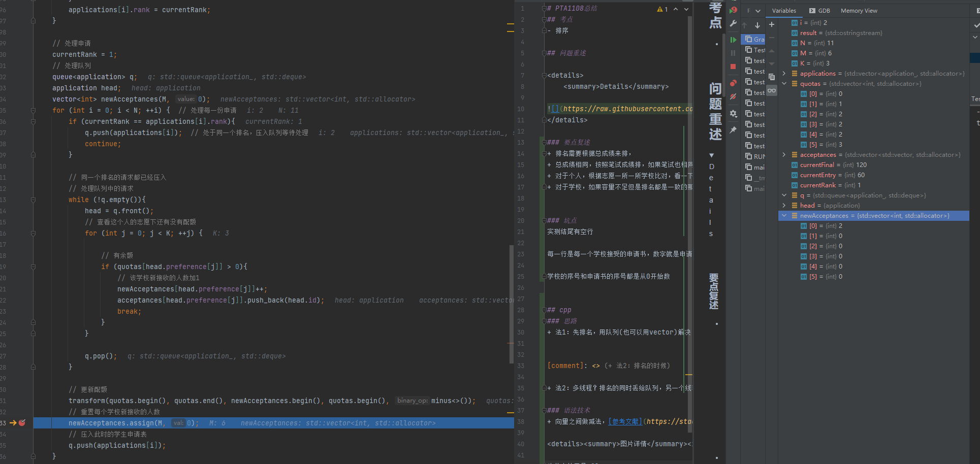Screen dimensions: 980x464
Task: Click the Pause Program icon
Action: [x=733, y=53]
